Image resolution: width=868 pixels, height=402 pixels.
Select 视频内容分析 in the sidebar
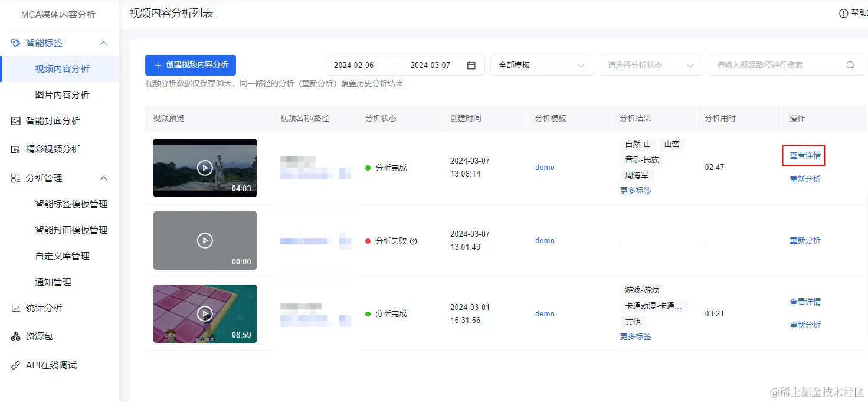60,69
